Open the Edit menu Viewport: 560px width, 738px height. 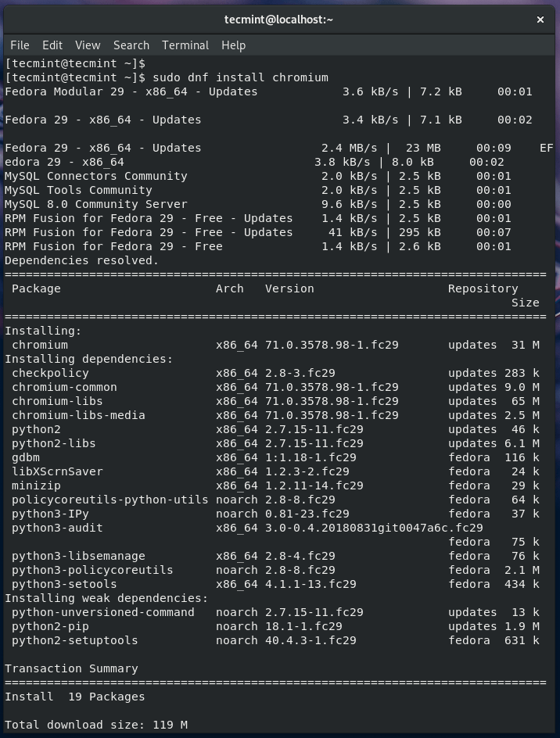(52, 45)
